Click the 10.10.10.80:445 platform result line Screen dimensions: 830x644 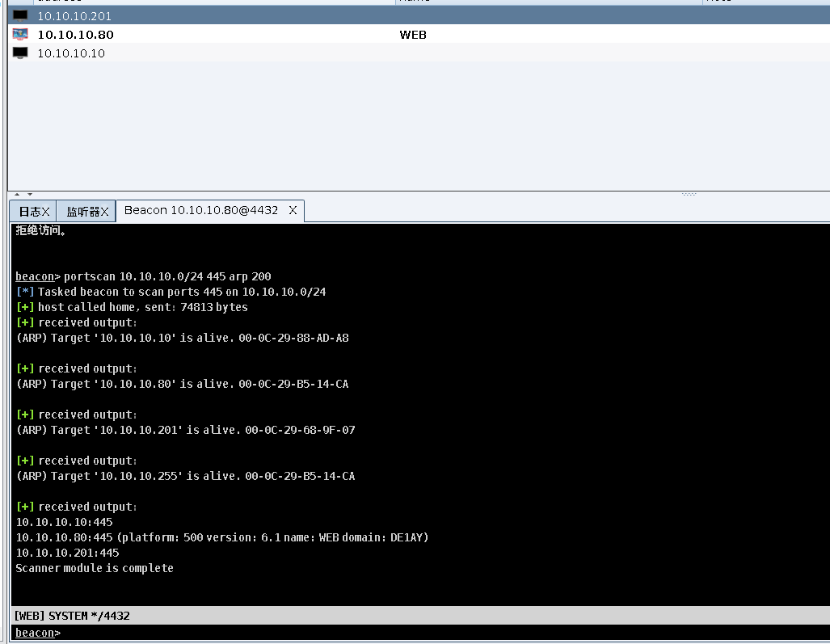221,537
